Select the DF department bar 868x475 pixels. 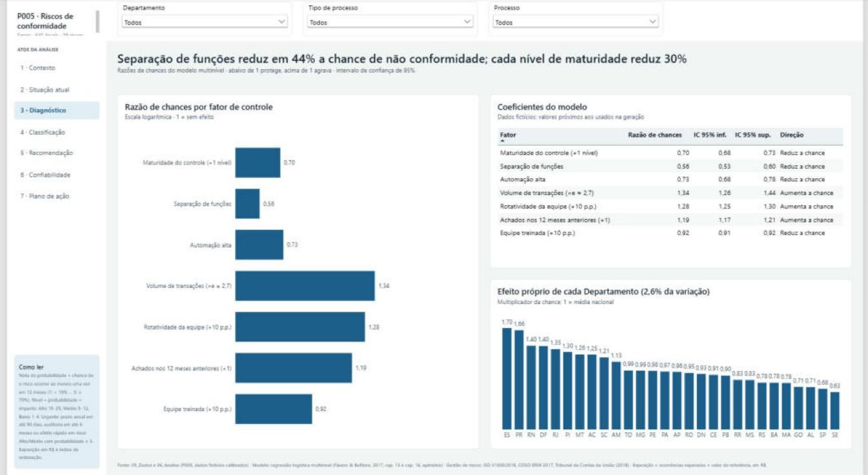point(543,388)
